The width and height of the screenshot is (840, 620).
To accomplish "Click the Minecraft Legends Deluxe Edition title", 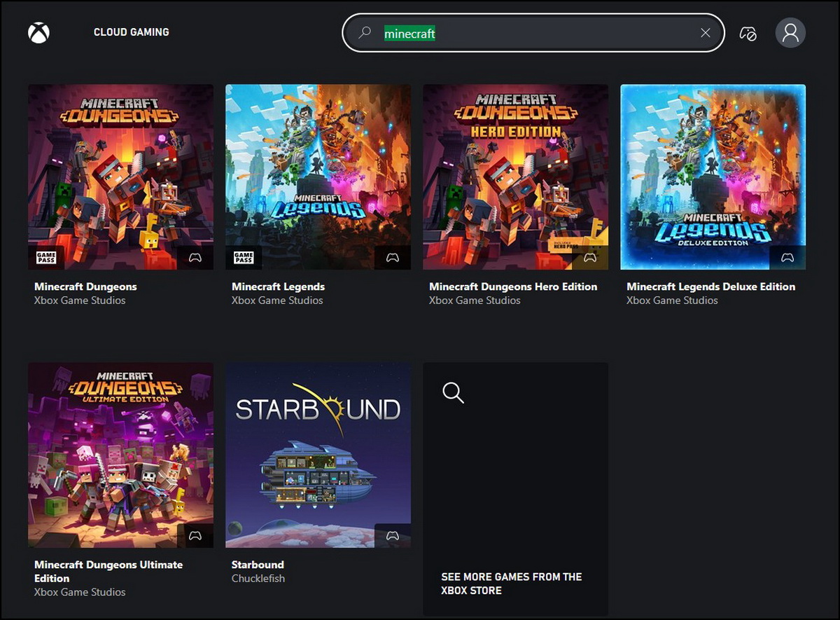I will click(x=710, y=287).
